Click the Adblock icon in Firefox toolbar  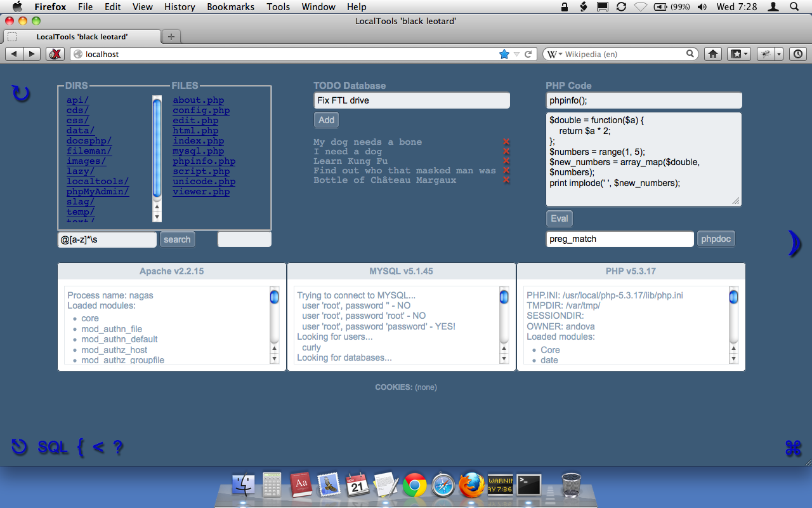55,54
